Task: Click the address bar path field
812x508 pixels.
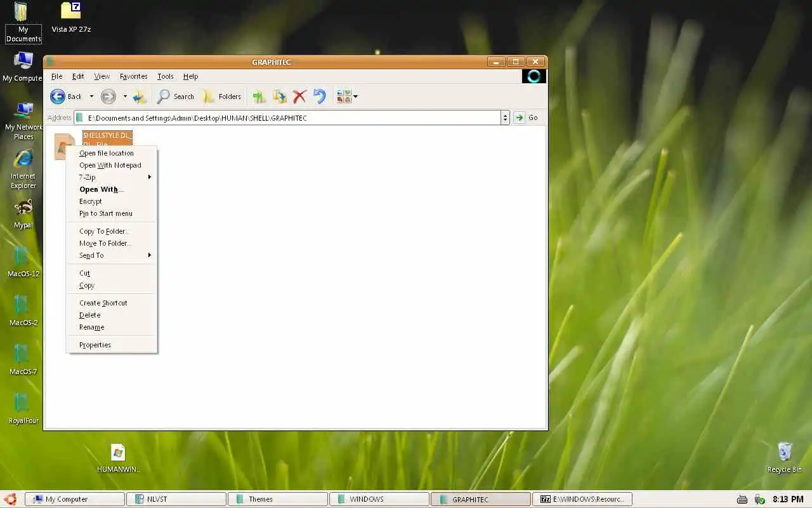Action: 287,117
